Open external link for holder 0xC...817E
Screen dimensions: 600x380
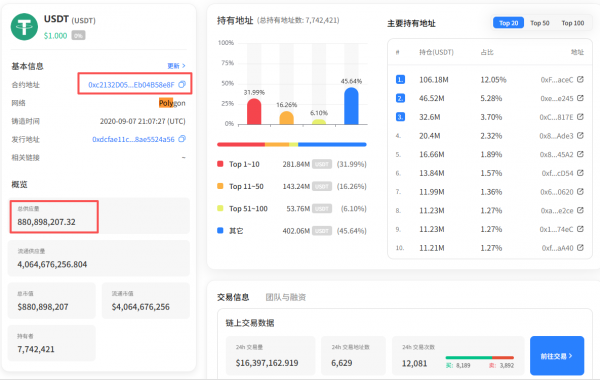click(x=580, y=117)
